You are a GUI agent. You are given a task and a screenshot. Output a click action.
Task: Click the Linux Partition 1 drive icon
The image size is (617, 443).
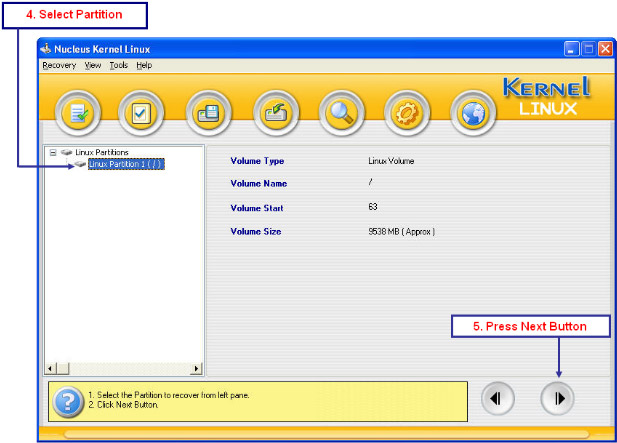(80, 164)
